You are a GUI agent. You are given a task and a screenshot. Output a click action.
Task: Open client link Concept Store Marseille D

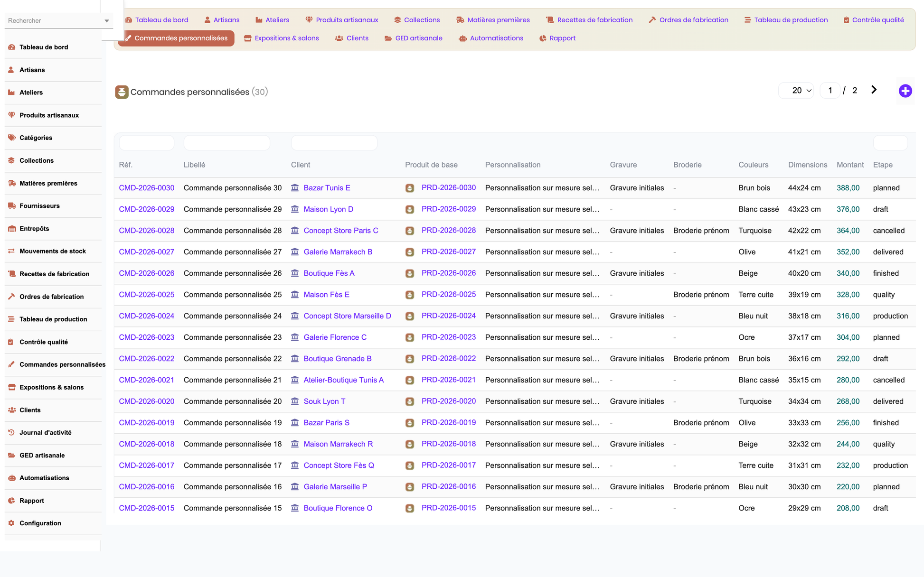click(x=347, y=316)
